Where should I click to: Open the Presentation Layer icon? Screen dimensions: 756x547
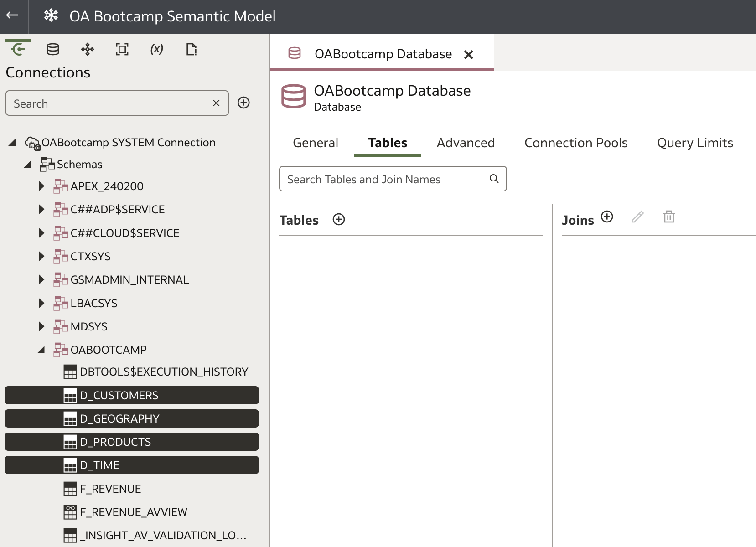click(x=122, y=49)
